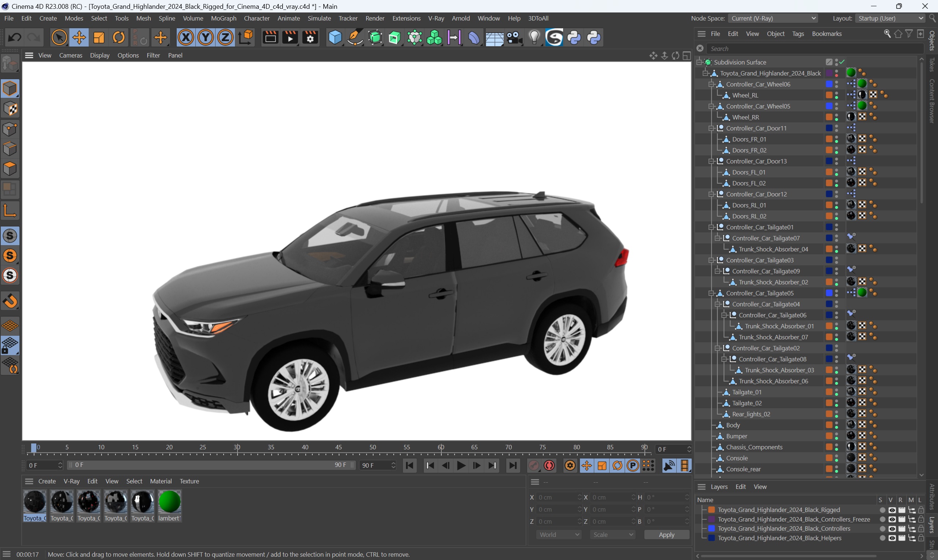
Task: Open the World coordinate dropdown
Action: (558, 534)
